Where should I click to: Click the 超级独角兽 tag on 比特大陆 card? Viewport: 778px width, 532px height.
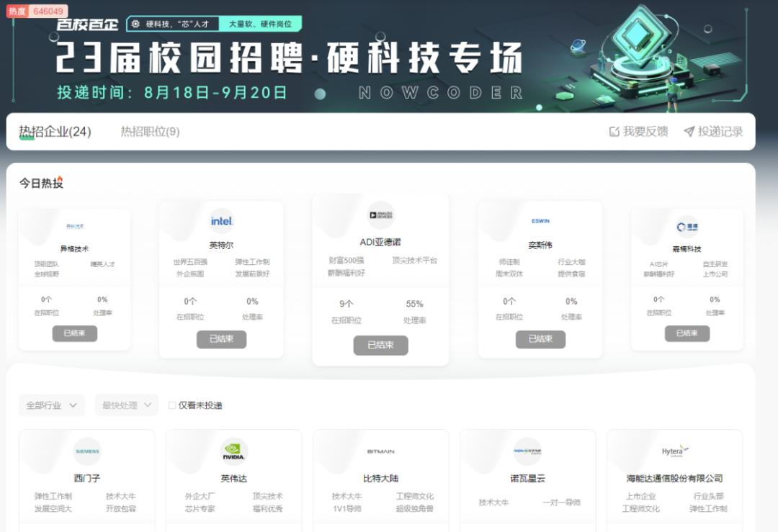point(415,509)
